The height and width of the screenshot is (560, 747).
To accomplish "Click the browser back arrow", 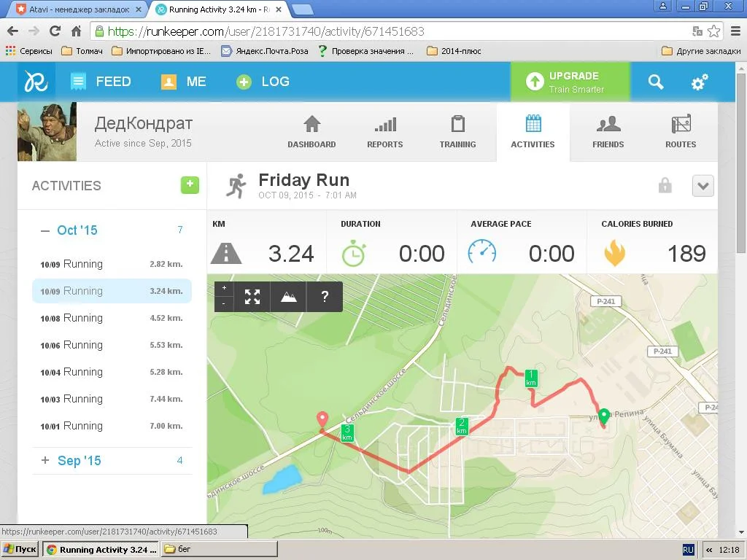I will tap(13, 31).
